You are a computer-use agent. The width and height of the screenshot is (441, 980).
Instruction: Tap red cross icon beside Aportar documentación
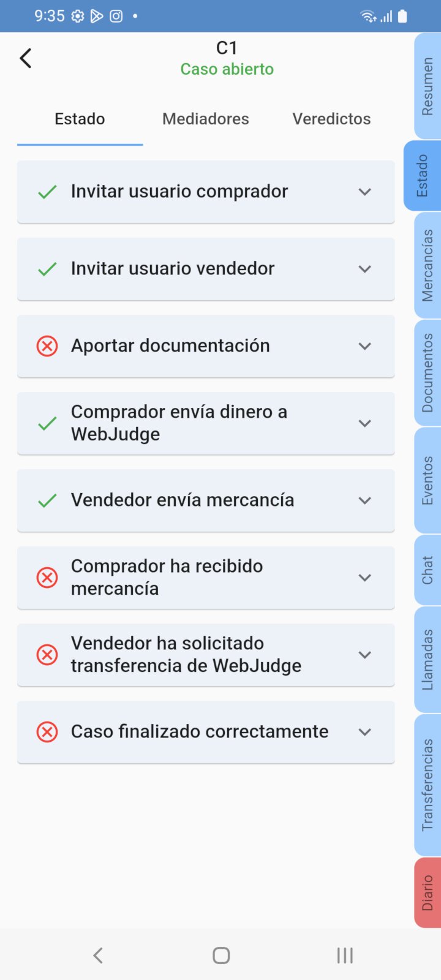(x=47, y=346)
